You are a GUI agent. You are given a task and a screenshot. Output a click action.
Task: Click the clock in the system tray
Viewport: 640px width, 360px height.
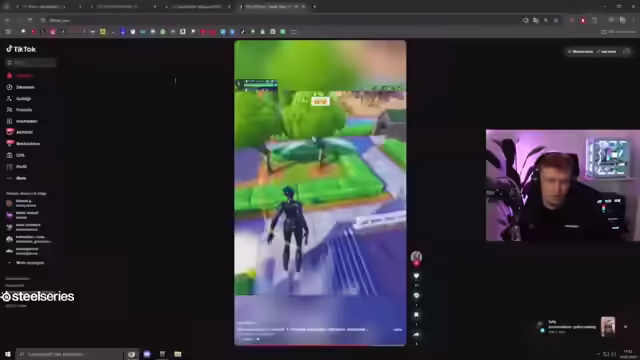click(628, 354)
